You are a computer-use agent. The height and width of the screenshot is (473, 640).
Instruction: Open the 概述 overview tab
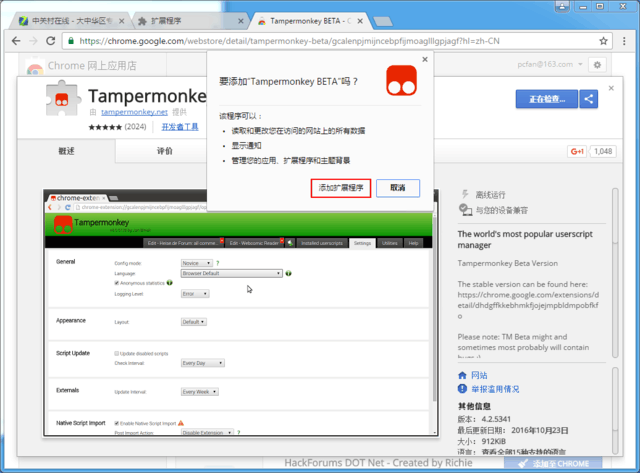tap(66, 151)
